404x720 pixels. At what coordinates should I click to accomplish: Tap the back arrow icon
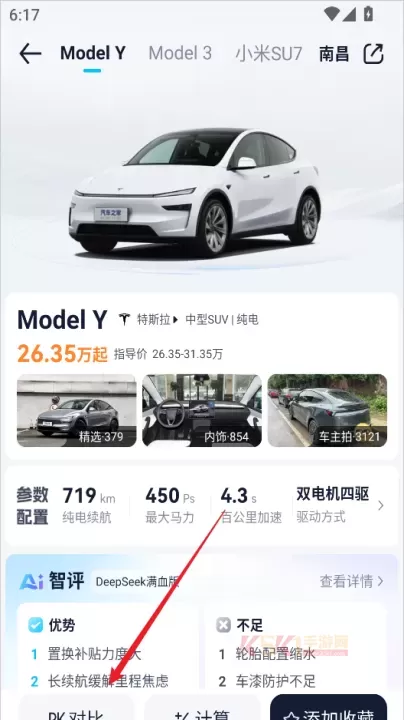(30, 54)
